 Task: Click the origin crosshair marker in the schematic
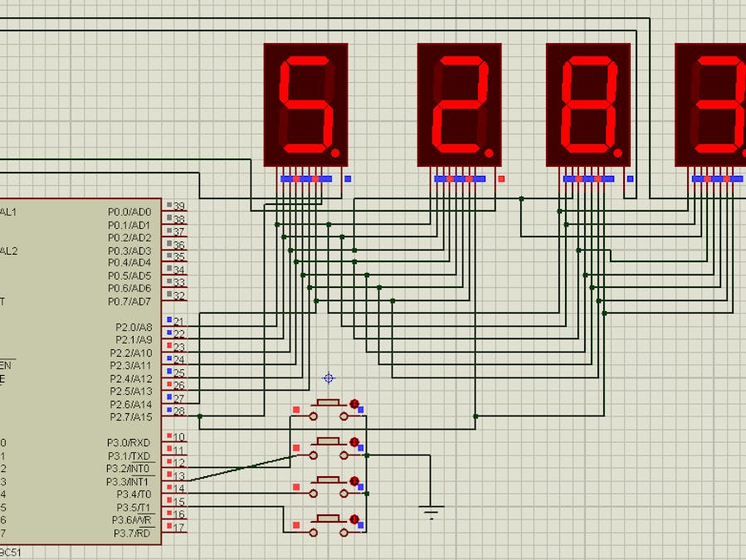click(x=329, y=377)
